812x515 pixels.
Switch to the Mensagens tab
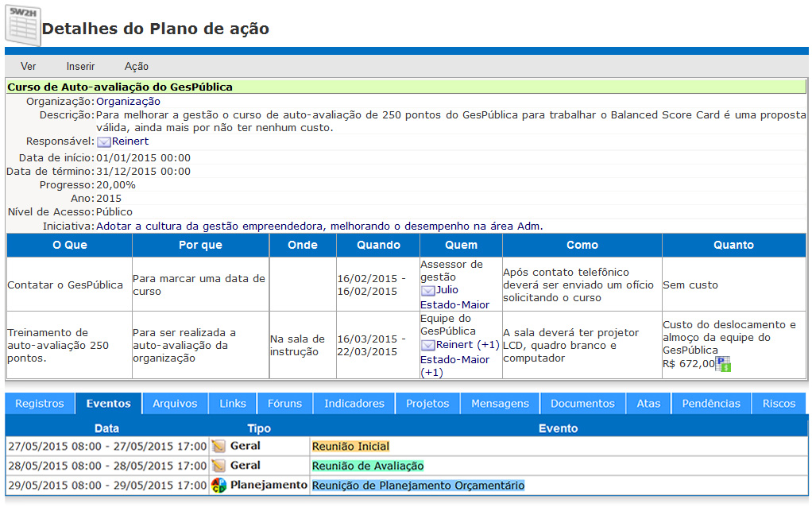pyautogui.click(x=500, y=404)
